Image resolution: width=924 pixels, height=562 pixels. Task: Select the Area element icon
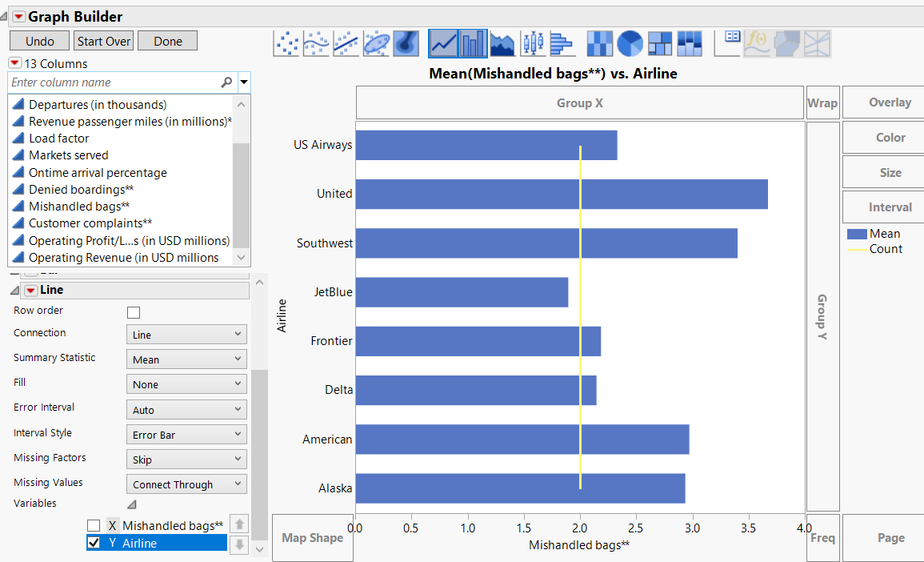click(x=502, y=43)
